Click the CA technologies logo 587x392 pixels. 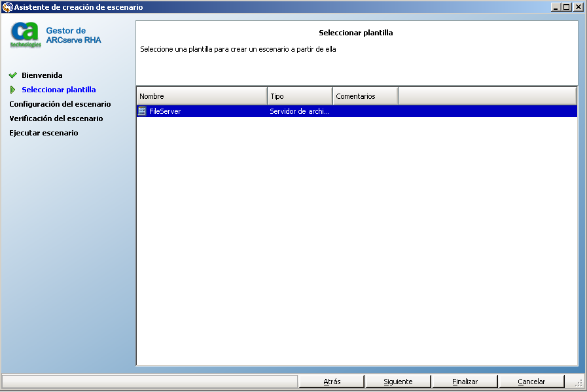[26, 35]
